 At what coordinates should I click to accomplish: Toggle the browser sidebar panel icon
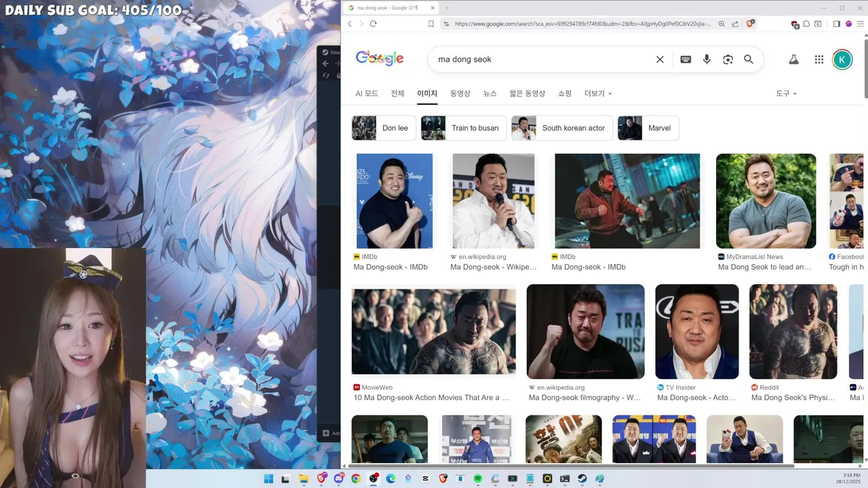tap(836, 24)
